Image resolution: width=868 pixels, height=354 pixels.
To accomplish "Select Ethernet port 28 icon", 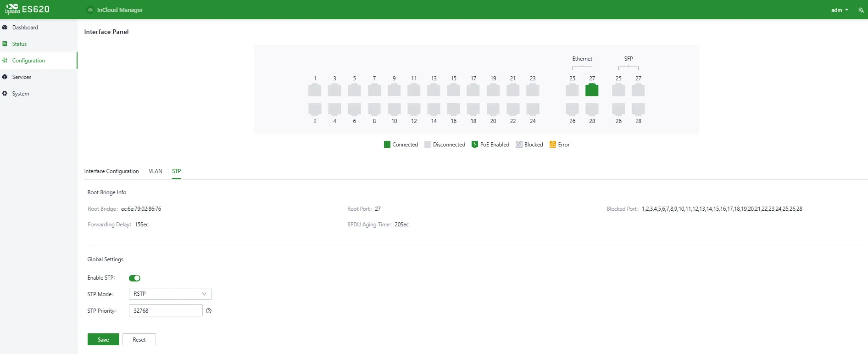I will coord(592,109).
